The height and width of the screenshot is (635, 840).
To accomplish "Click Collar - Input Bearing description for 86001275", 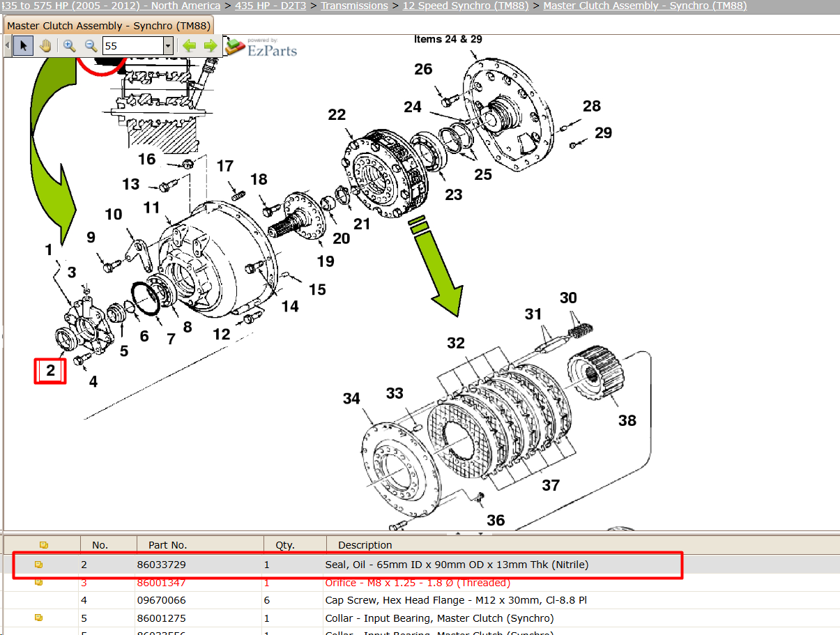I will [439, 618].
